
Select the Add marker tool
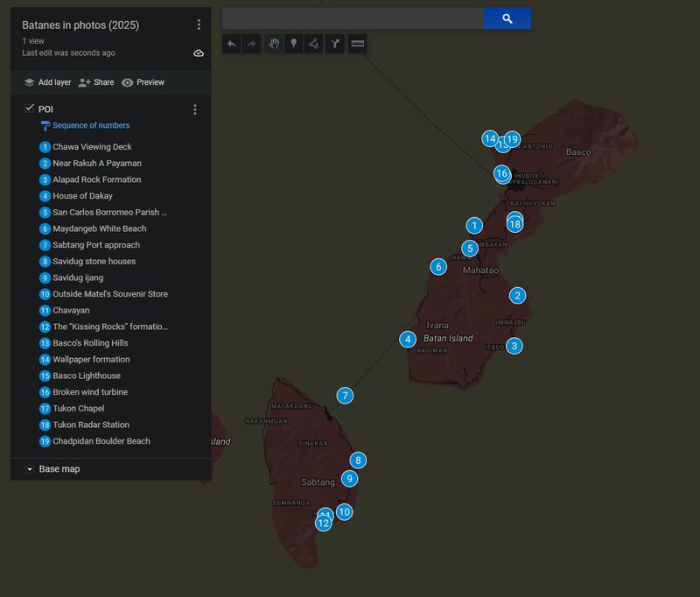[x=294, y=44]
